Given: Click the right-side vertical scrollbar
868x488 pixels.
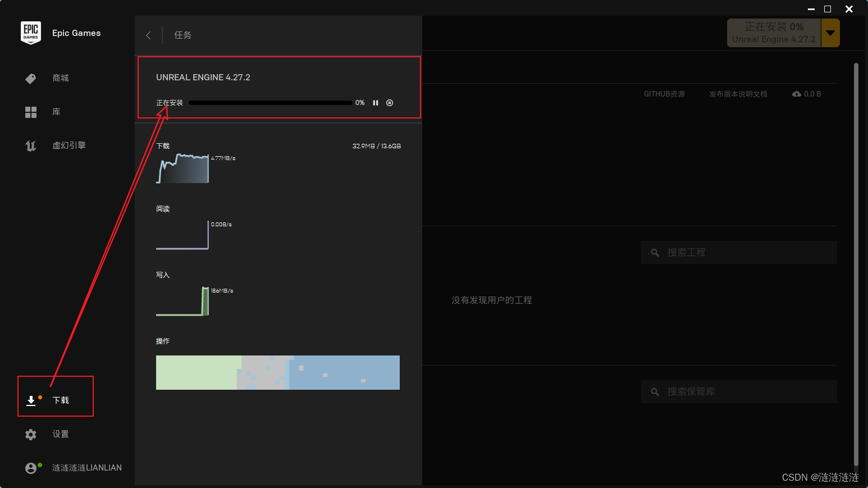Looking at the screenshot, I should click(x=856, y=264).
